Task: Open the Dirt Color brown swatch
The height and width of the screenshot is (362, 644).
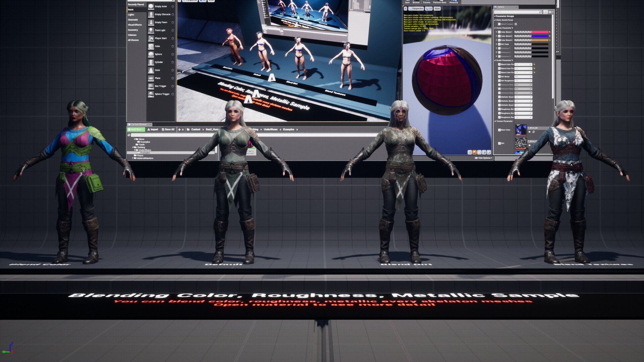Action: 540,44
